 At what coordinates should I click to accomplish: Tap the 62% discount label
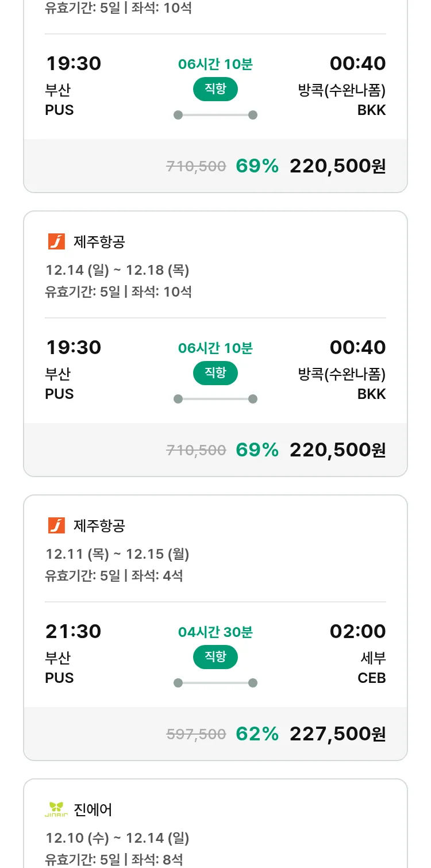[x=257, y=733]
